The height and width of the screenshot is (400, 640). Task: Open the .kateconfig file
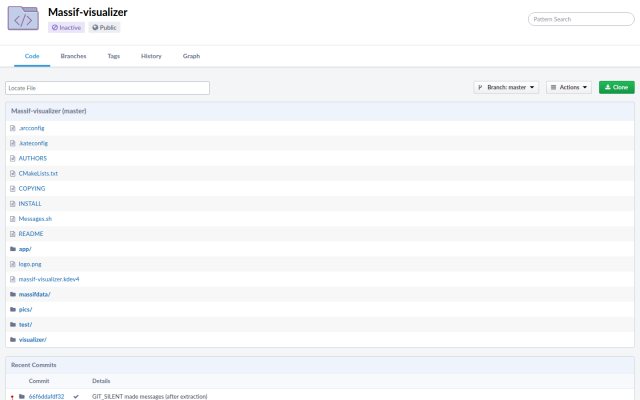tap(33, 143)
